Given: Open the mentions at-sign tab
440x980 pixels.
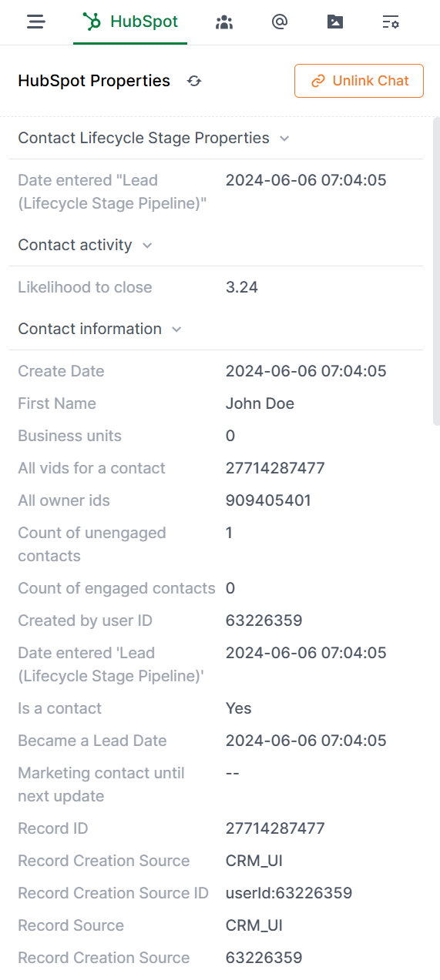Looking at the screenshot, I should coord(280,22).
